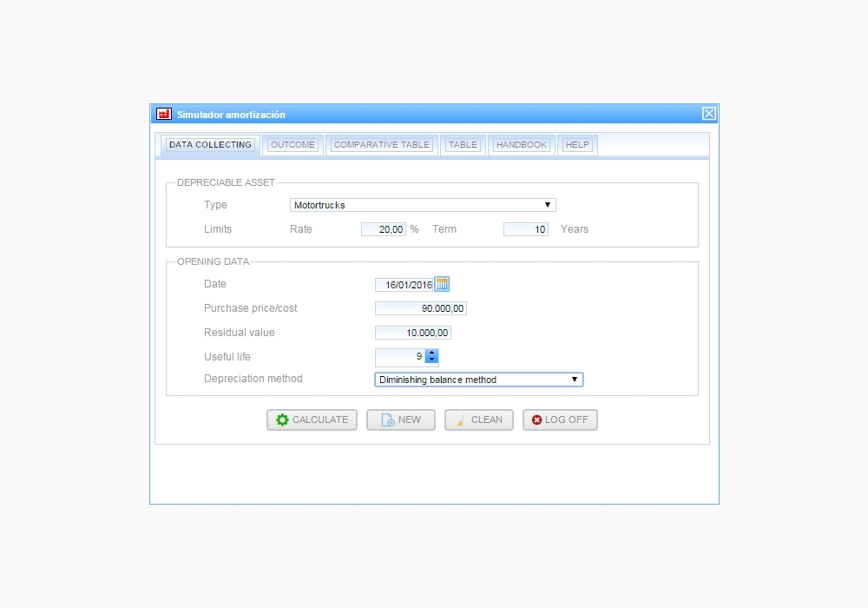
Task: Show the HANDBOOK tab
Action: pos(522,145)
